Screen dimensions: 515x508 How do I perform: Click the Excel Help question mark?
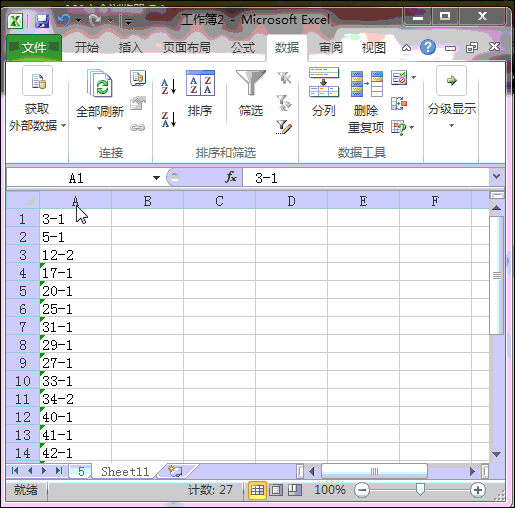(428, 47)
